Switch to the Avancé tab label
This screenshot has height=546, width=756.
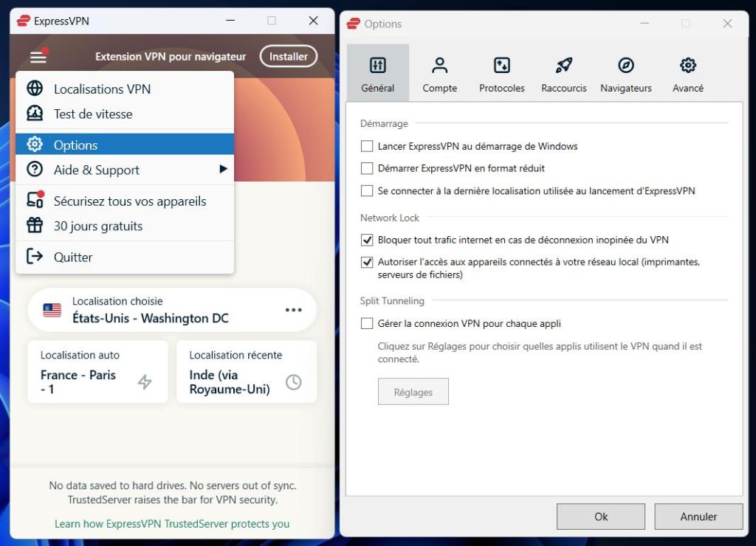688,89
